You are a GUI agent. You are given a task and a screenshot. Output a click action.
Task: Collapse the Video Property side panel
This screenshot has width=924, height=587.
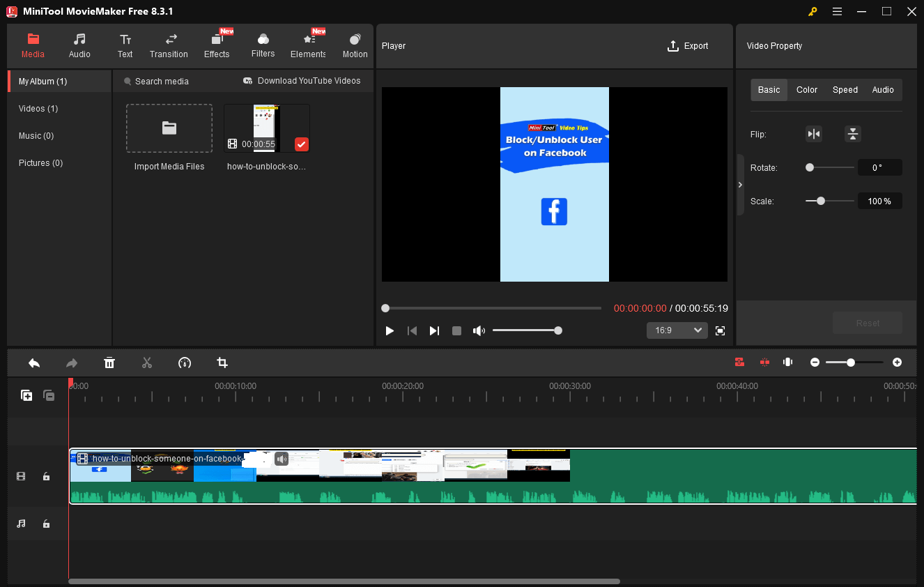(740, 185)
